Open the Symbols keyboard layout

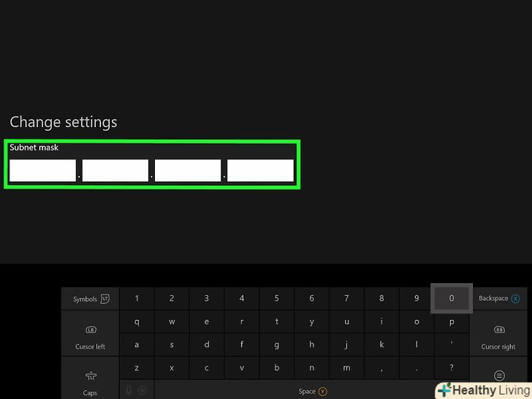pyautogui.click(x=91, y=299)
